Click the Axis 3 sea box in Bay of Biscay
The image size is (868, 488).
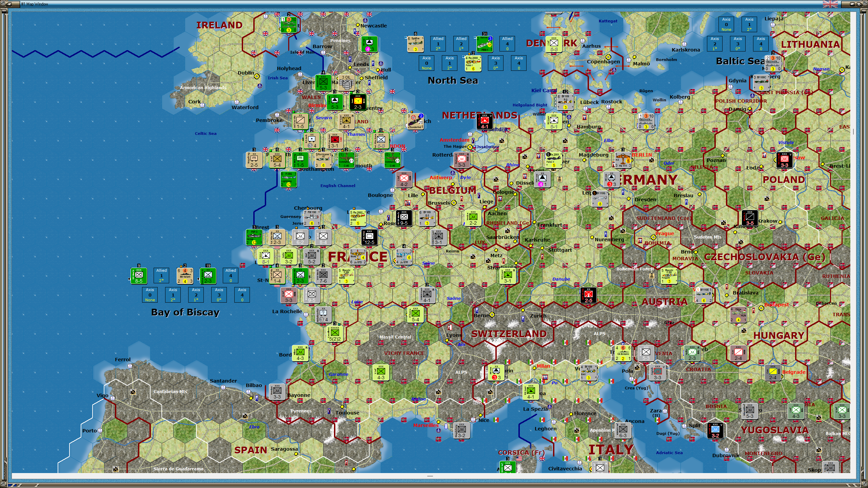click(219, 295)
